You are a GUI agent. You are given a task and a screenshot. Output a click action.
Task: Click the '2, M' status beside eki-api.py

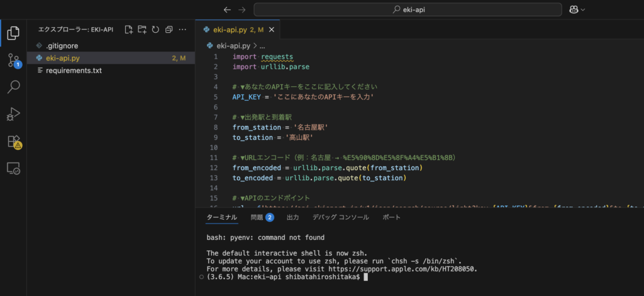(x=179, y=59)
